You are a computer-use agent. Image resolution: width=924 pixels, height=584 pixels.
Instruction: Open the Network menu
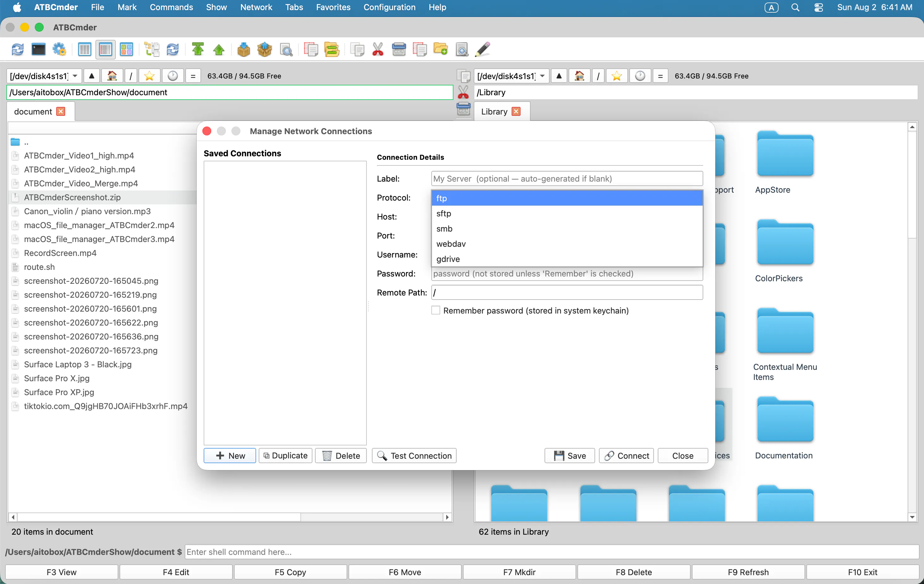click(x=256, y=7)
